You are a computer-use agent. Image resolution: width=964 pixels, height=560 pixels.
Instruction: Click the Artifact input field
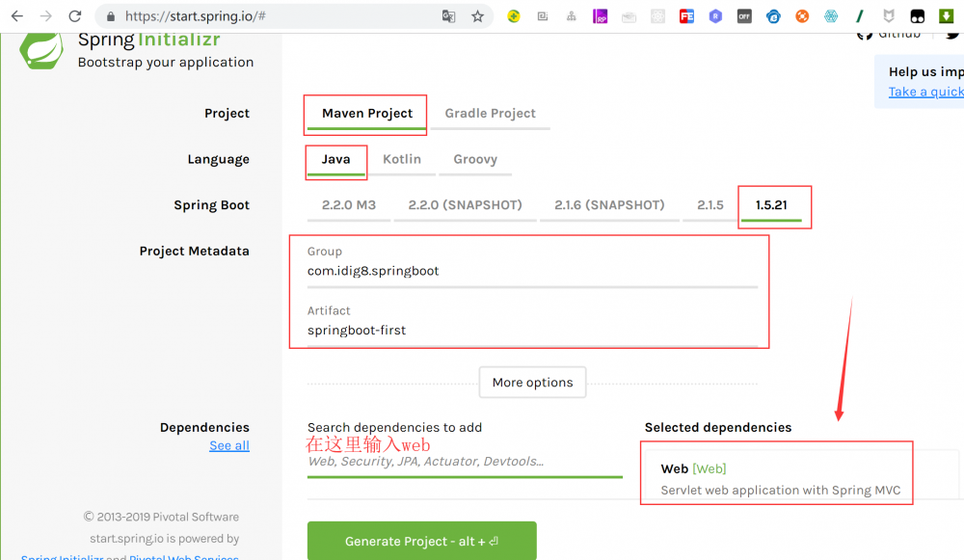(x=532, y=331)
